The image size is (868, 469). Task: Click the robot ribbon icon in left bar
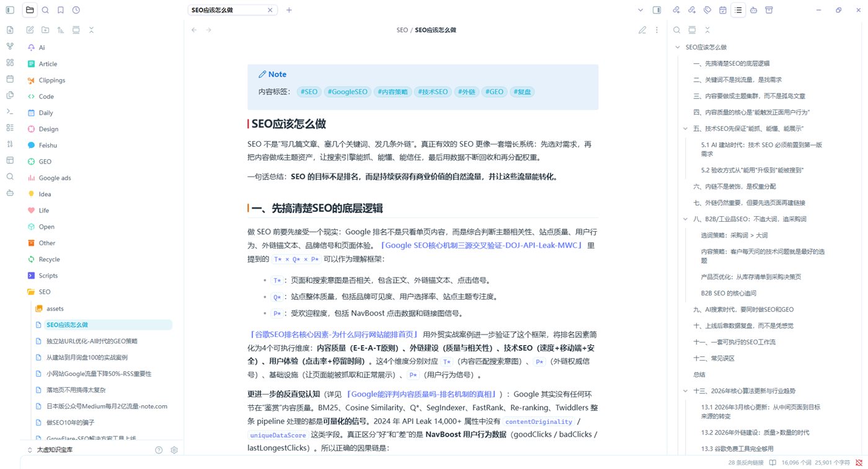(x=9, y=193)
